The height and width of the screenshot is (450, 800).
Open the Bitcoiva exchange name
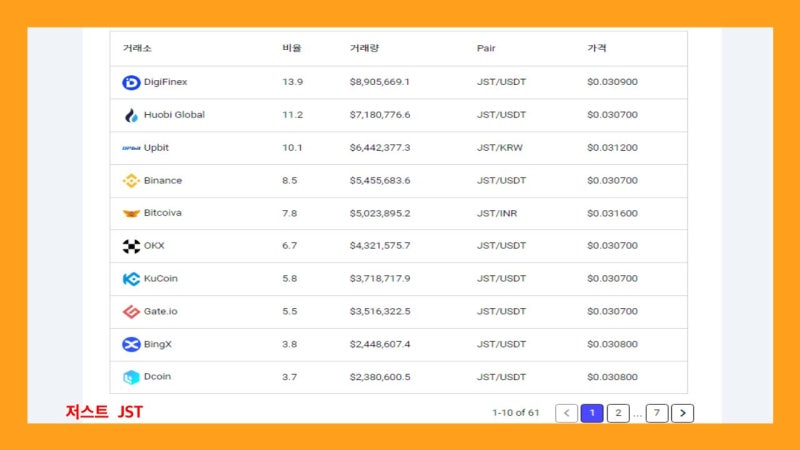pos(162,213)
